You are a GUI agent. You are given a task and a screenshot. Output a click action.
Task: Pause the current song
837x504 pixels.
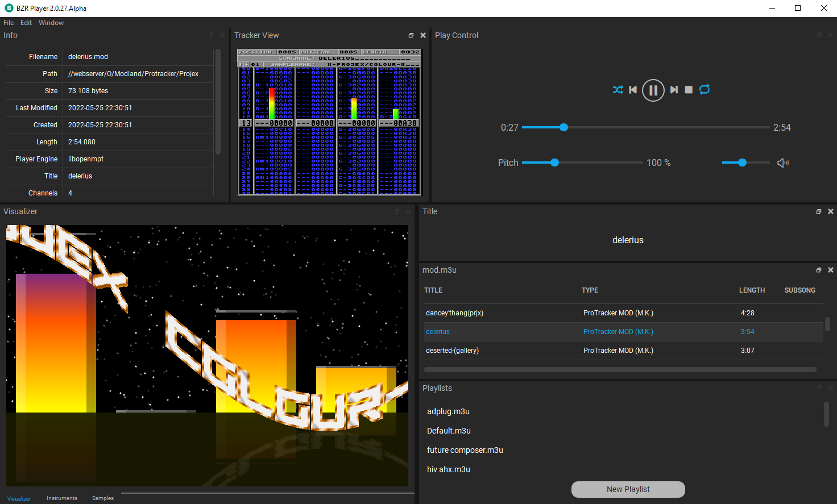pos(653,90)
